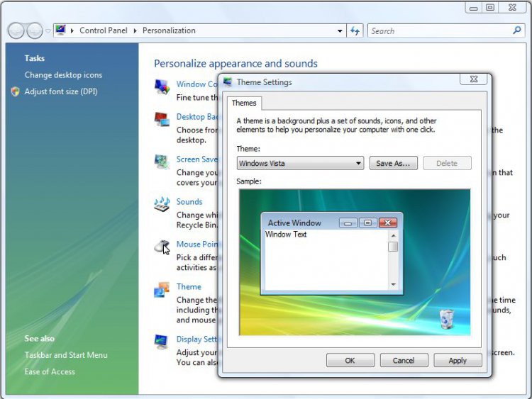This screenshot has width=532, height=399.
Task: Click the Window Color personalization icon
Action: 162,86
